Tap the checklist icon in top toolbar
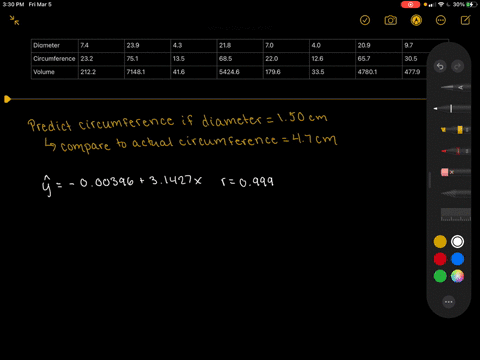This screenshot has width=480, height=360. 365,20
